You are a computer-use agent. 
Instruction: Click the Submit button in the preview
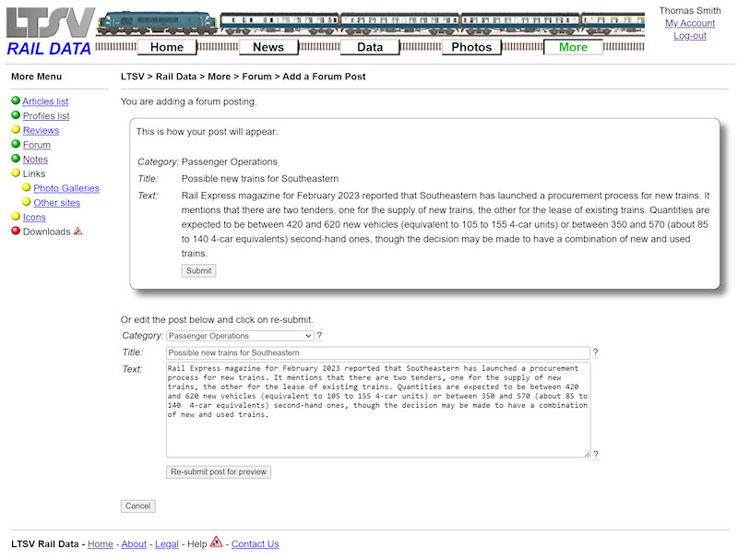[x=198, y=270]
